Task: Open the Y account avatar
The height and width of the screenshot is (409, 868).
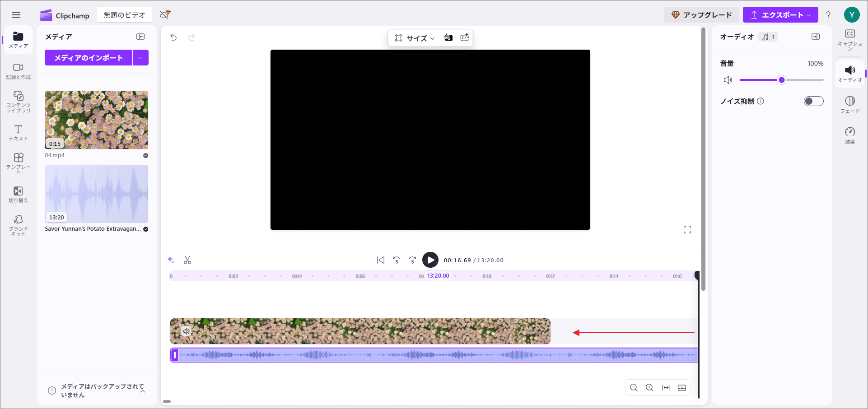Action: coord(852,15)
